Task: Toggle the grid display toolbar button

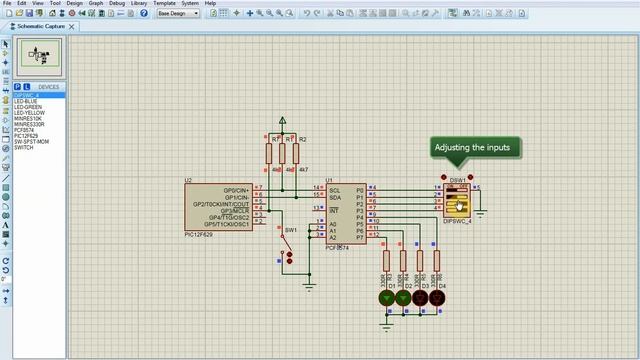Action: 223,13
